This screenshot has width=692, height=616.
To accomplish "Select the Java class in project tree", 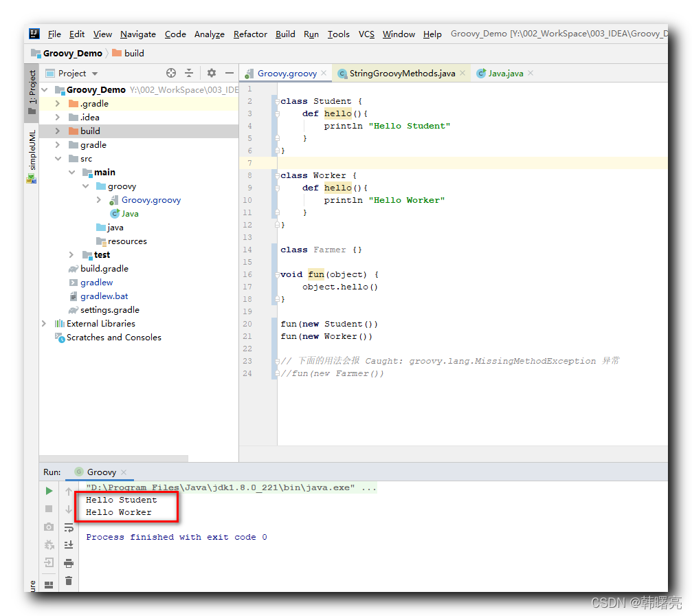I will click(130, 214).
